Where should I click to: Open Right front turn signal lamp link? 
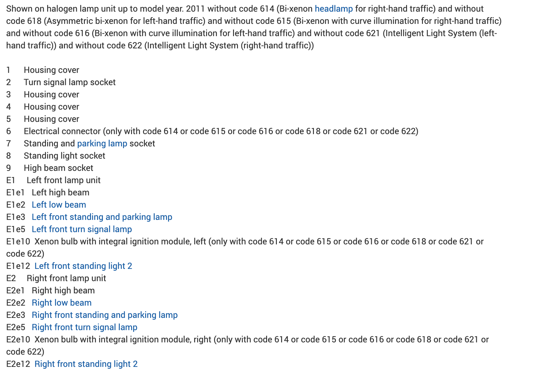(x=85, y=327)
